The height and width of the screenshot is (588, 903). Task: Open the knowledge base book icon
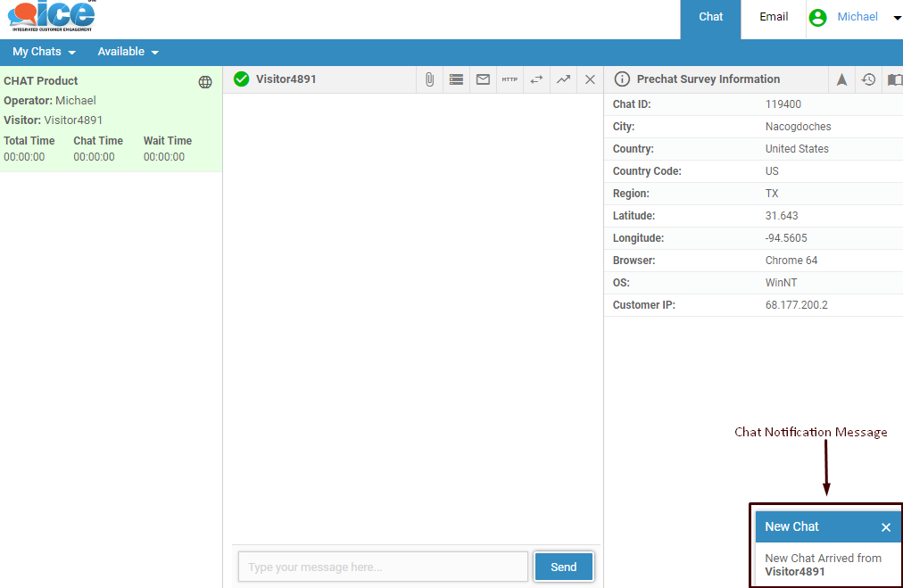894,79
